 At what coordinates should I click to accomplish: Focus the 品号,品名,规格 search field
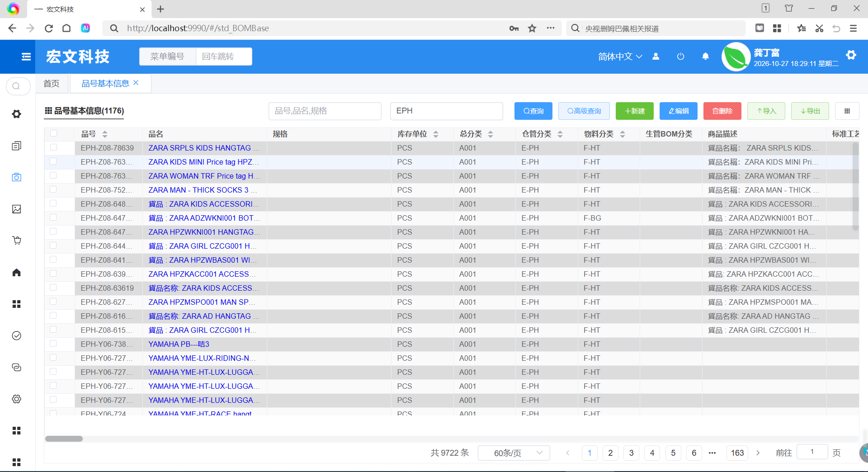(325, 111)
